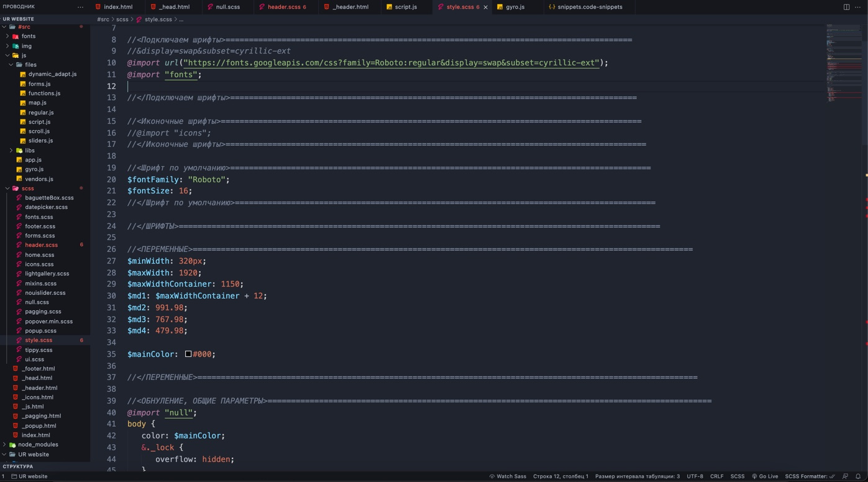Click the feedback icon in the status bar
868x482 pixels.
click(x=845, y=476)
